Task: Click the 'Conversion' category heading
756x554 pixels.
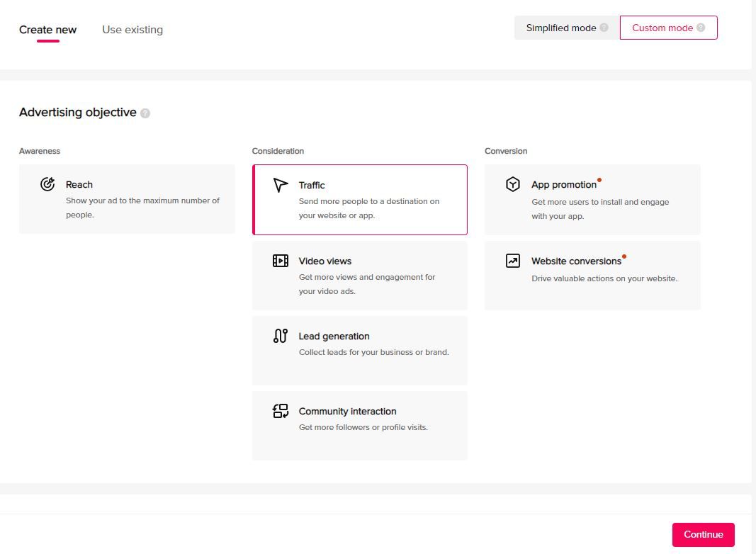Action: (x=506, y=151)
